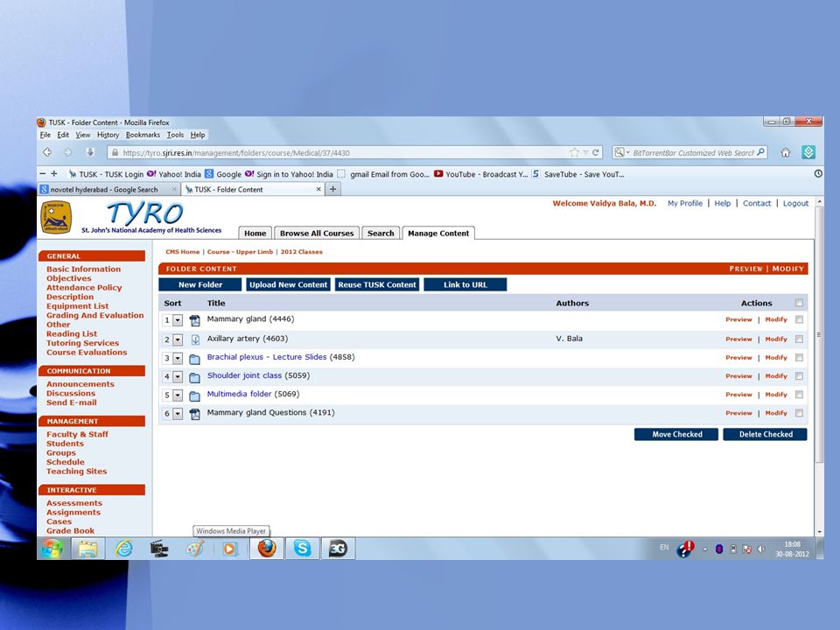Open sort dropdown for Axillary artery
The height and width of the screenshot is (630, 840).
[178, 339]
